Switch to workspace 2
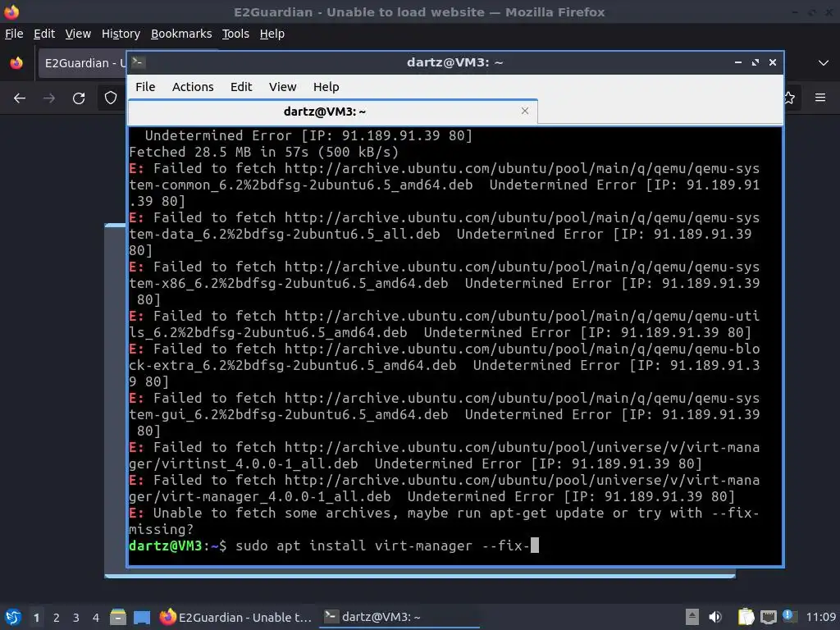 click(x=57, y=618)
